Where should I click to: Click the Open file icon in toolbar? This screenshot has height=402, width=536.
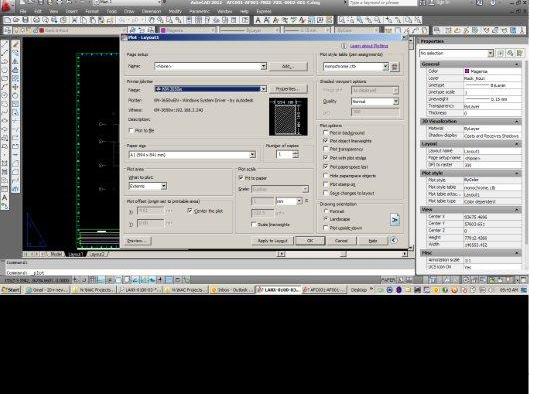[x=17, y=20]
